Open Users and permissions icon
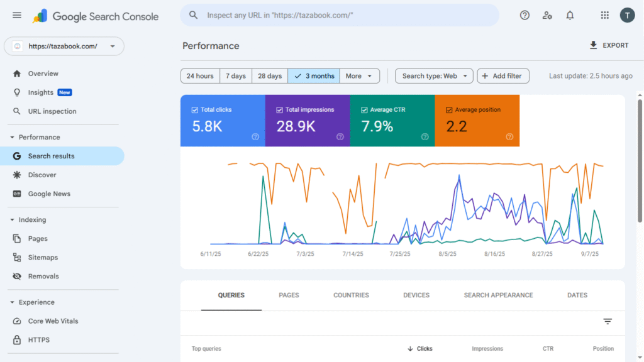Viewport: 644px width, 362px height. [547, 15]
